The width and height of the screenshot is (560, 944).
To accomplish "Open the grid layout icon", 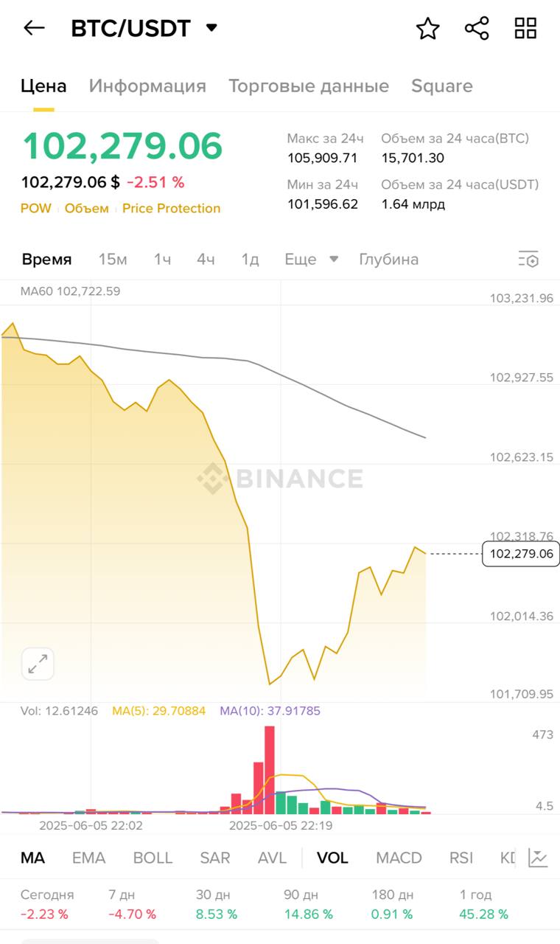I will point(525,29).
